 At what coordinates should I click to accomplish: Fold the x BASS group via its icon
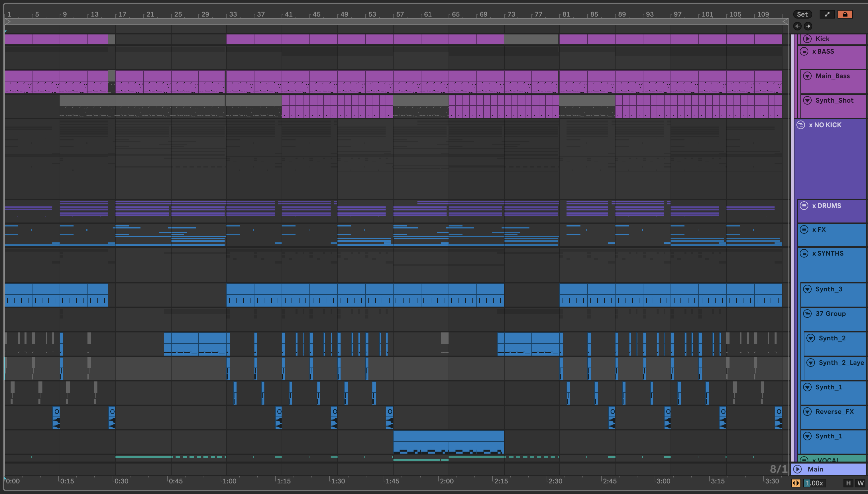[804, 51]
